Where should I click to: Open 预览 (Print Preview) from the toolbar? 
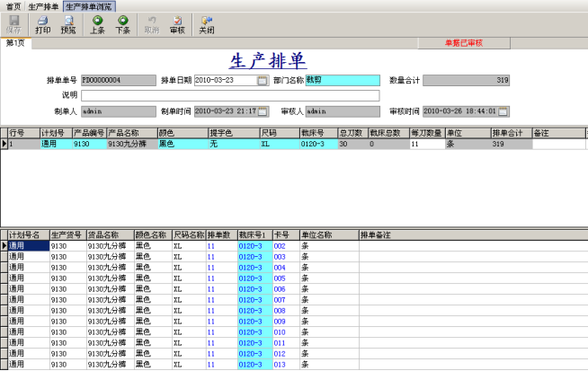(68, 24)
